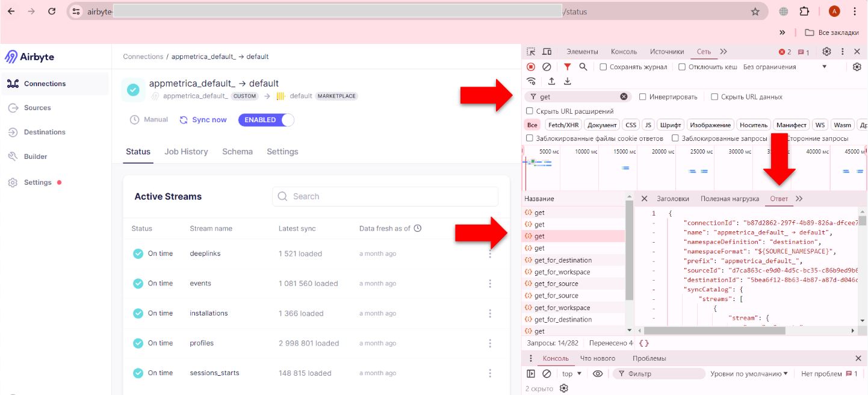The width and height of the screenshot is (868, 395).
Task: Open DevTools main settings gear
Action: click(827, 52)
